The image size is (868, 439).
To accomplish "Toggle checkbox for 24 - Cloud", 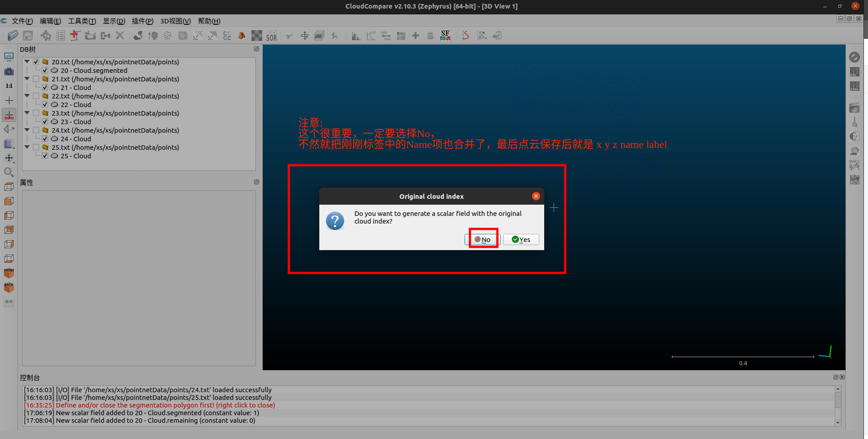I will coord(45,139).
